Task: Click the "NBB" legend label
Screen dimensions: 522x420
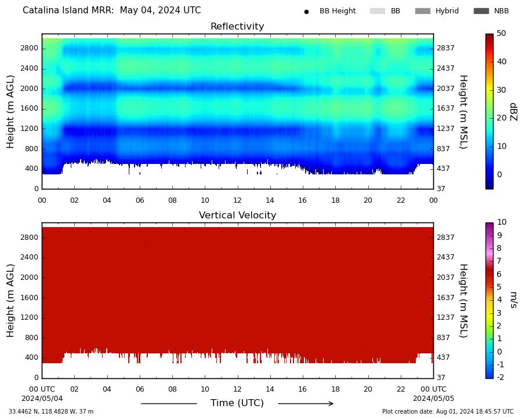Action: [501, 11]
